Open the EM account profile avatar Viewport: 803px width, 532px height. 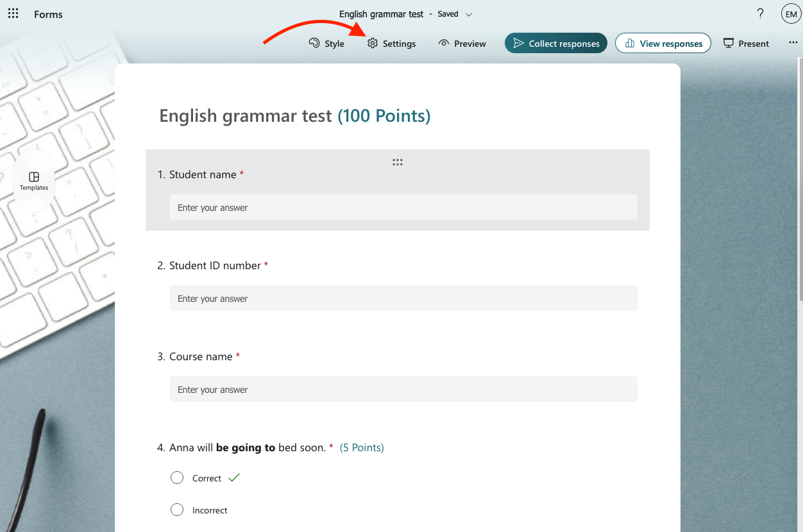click(791, 14)
